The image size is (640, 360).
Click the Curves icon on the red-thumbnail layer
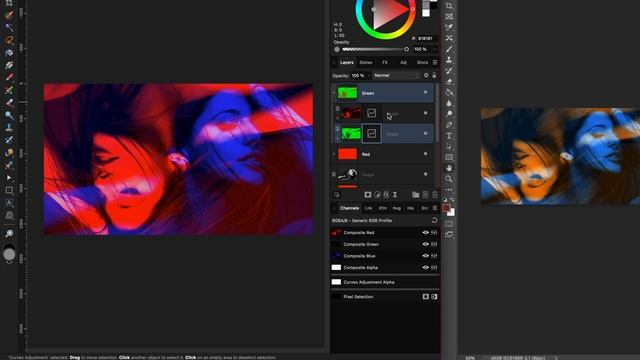371,113
